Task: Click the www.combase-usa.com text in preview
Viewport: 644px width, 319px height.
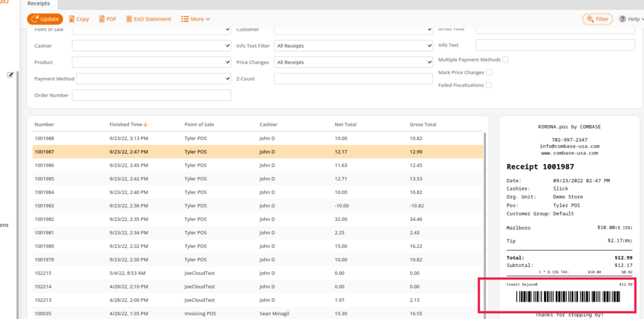Action: click(x=569, y=153)
